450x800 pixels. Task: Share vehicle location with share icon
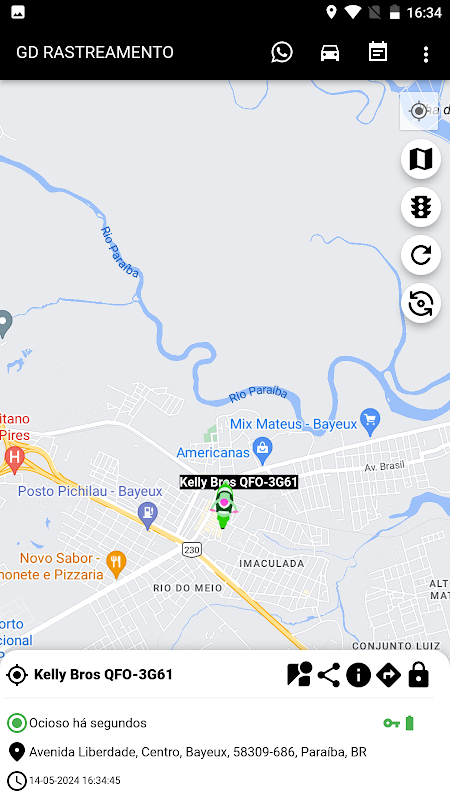(329, 676)
